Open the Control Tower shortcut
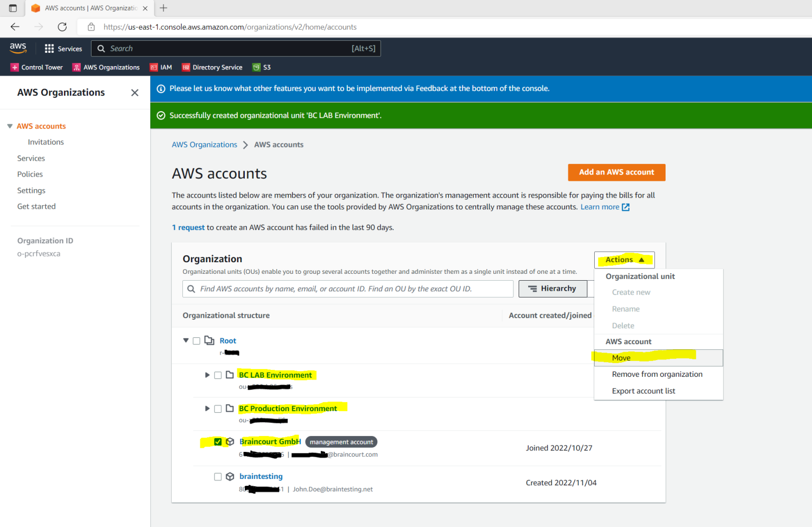 (36, 67)
